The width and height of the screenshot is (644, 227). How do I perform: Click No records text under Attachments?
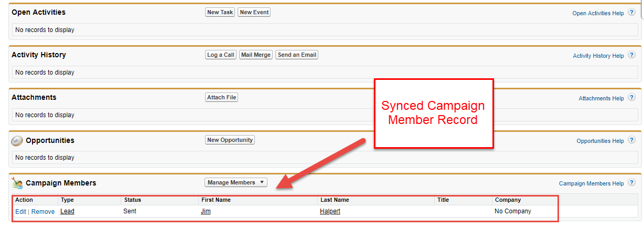click(45, 115)
